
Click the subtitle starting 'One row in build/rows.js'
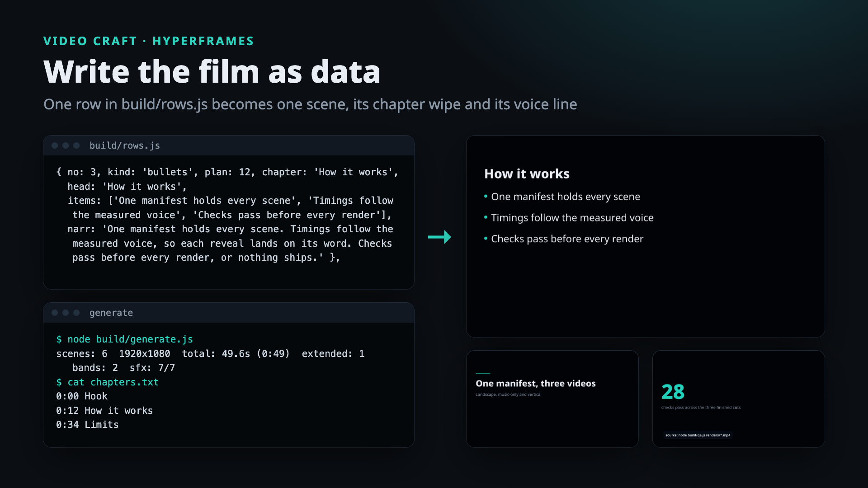310,104
